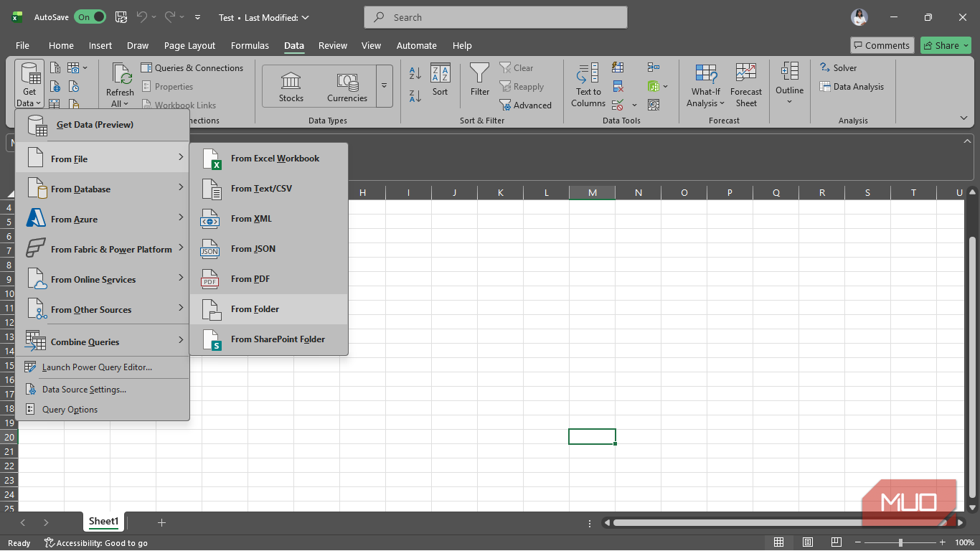
Task: Click the Consolidate icon
Action: tap(653, 67)
